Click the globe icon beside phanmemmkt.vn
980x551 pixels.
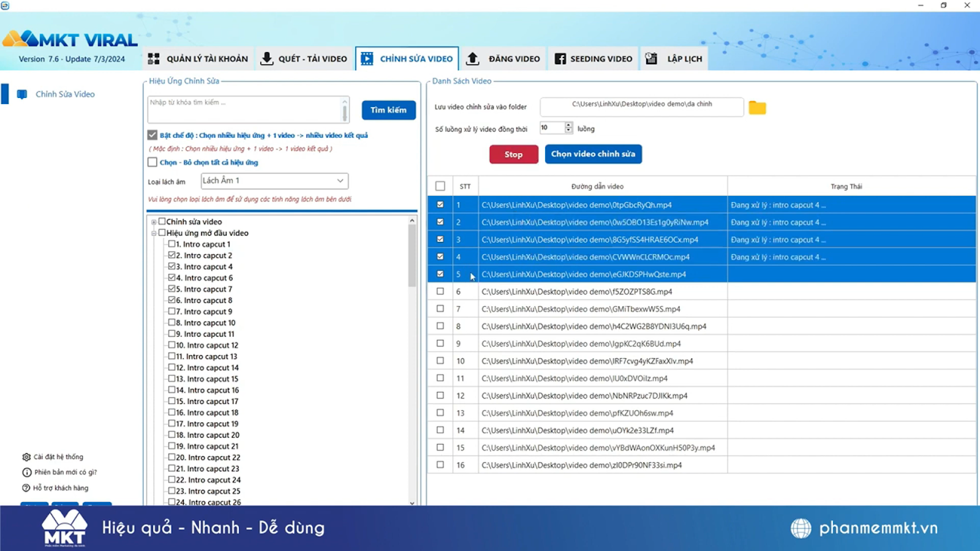point(801,528)
